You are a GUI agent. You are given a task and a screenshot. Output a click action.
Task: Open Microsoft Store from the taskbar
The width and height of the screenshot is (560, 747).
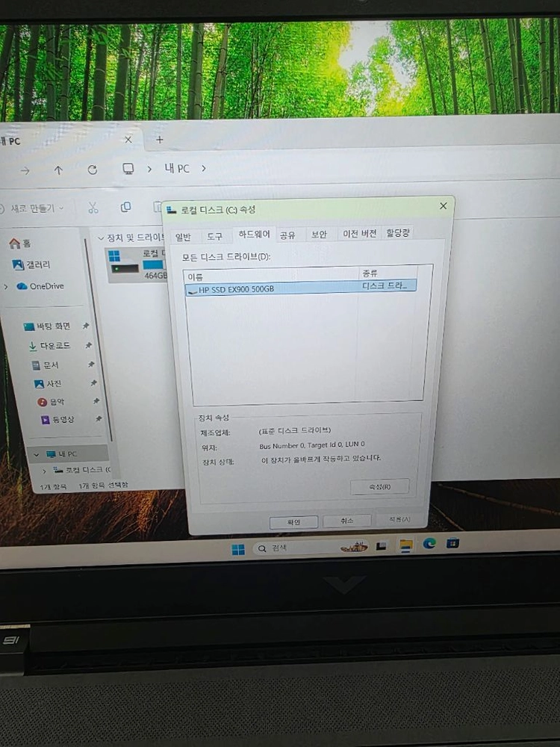[x=452, y=542]
